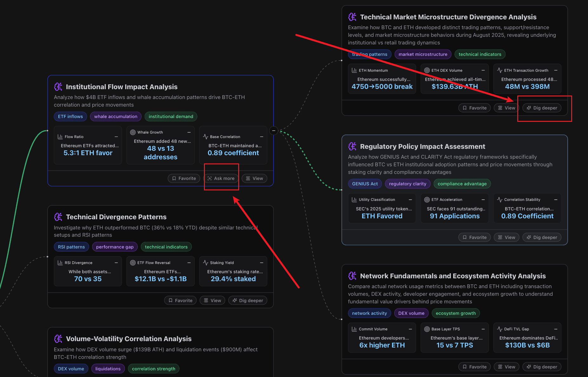
Task: Select the regulatory clarity tag
Action: (x=408, y=184)
